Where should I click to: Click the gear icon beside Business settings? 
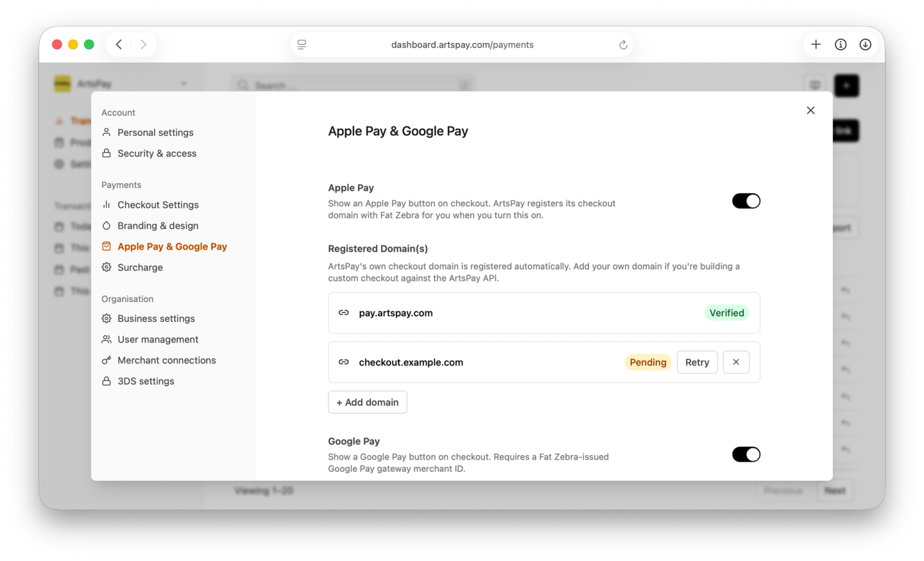click(107, 319)
